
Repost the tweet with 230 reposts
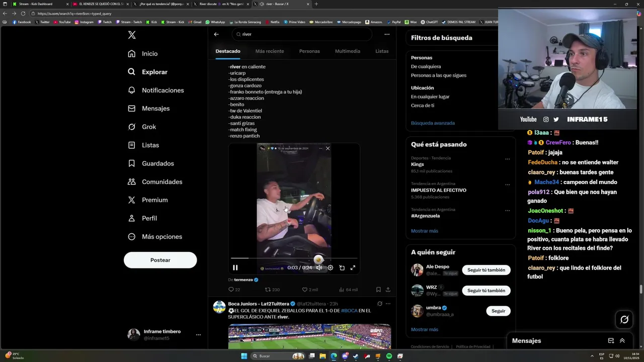point(272,290)
